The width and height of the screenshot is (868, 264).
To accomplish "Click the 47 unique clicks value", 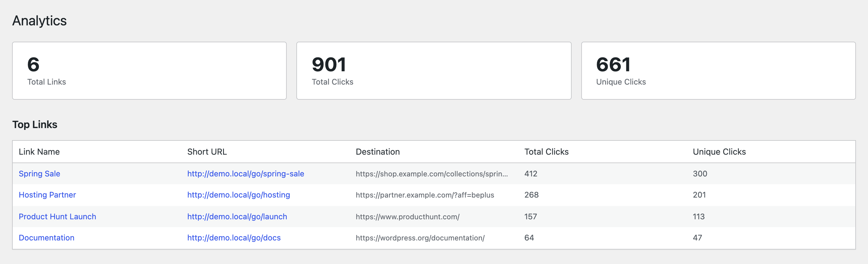I will pos(697,238).
